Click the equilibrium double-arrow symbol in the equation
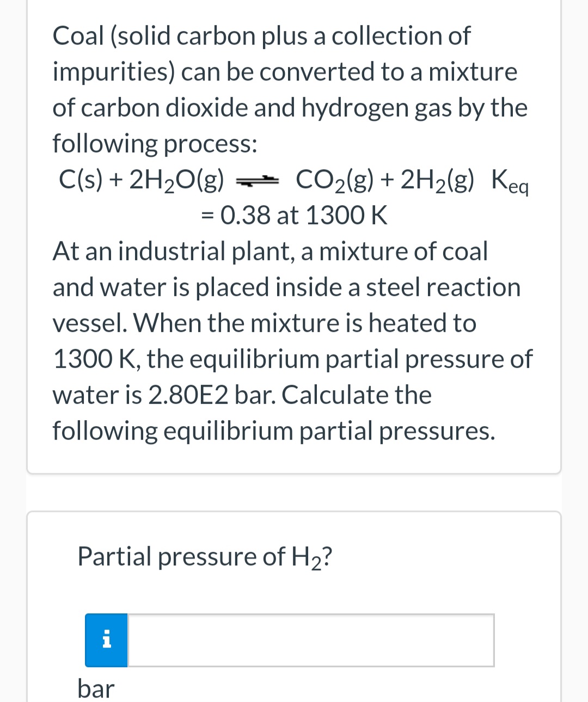Viewport: 588px width, 702px height. [258, 182]
